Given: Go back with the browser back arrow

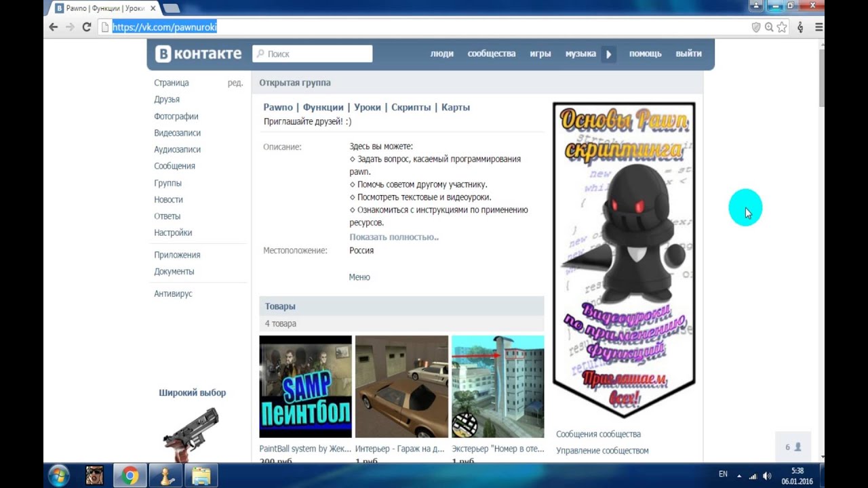Looking at the screenshot, I should point(54,27).
